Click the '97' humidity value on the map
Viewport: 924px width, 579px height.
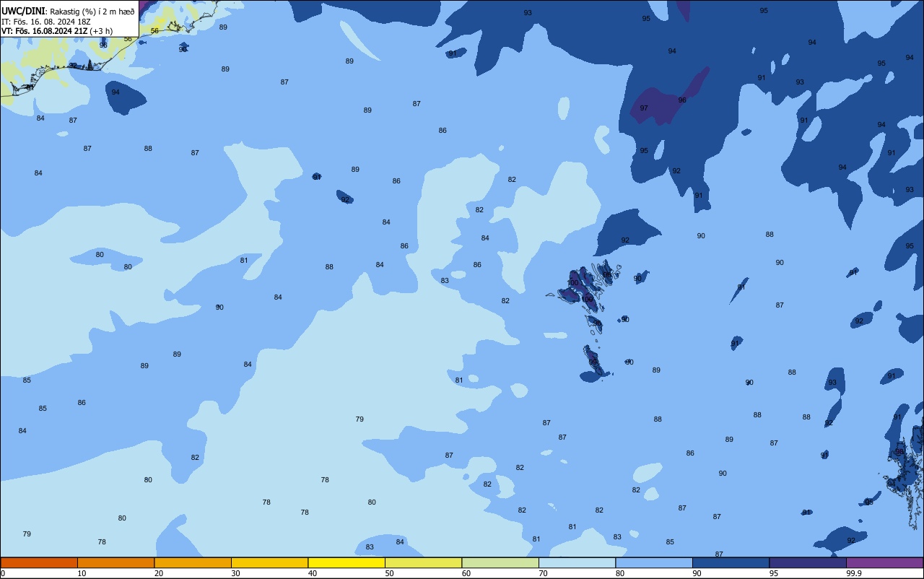pyautogui.click(x=644, y=108)
